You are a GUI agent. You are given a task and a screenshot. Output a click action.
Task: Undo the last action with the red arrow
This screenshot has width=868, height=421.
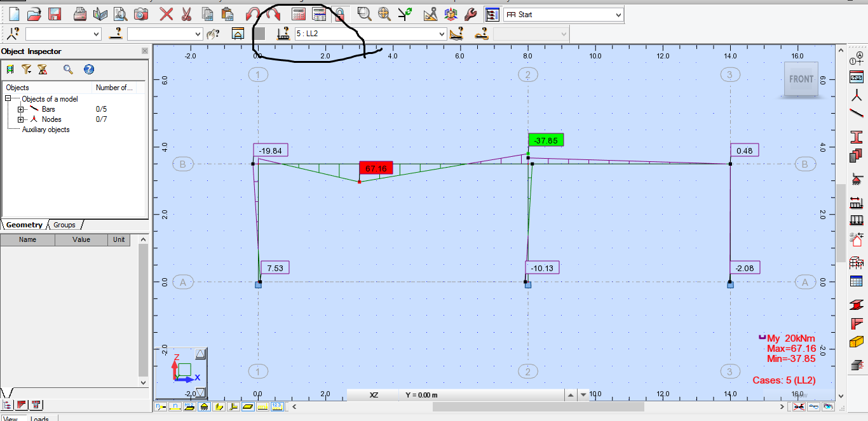(253, 13)
